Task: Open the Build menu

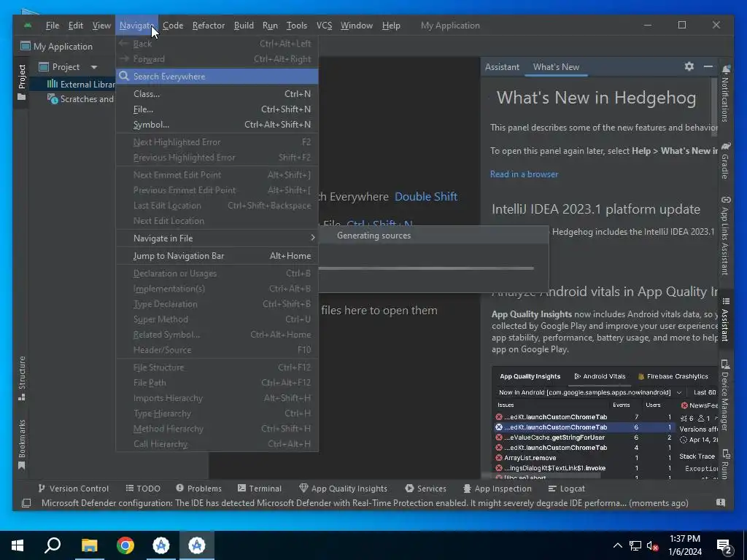Action: [244, 26]
